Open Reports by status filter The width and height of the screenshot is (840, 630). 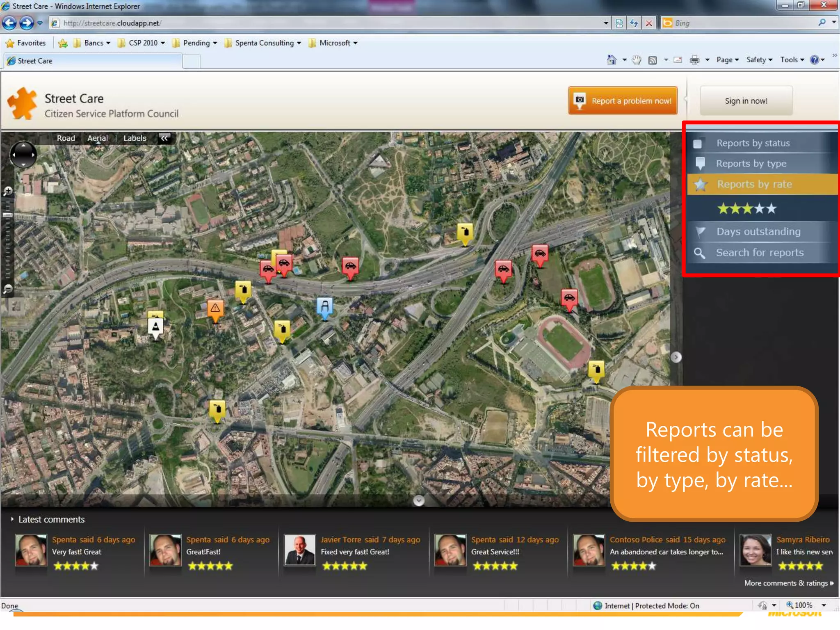point(762,143)
